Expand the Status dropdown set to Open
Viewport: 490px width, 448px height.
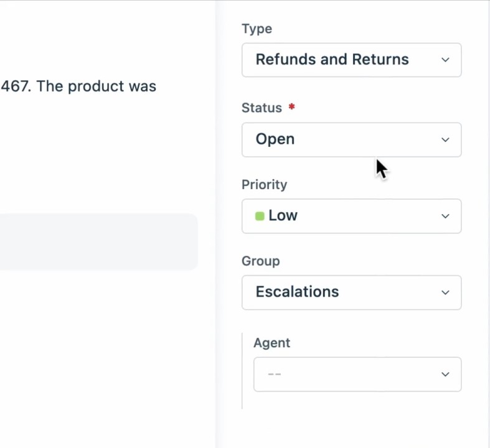(x=351, y=139)
